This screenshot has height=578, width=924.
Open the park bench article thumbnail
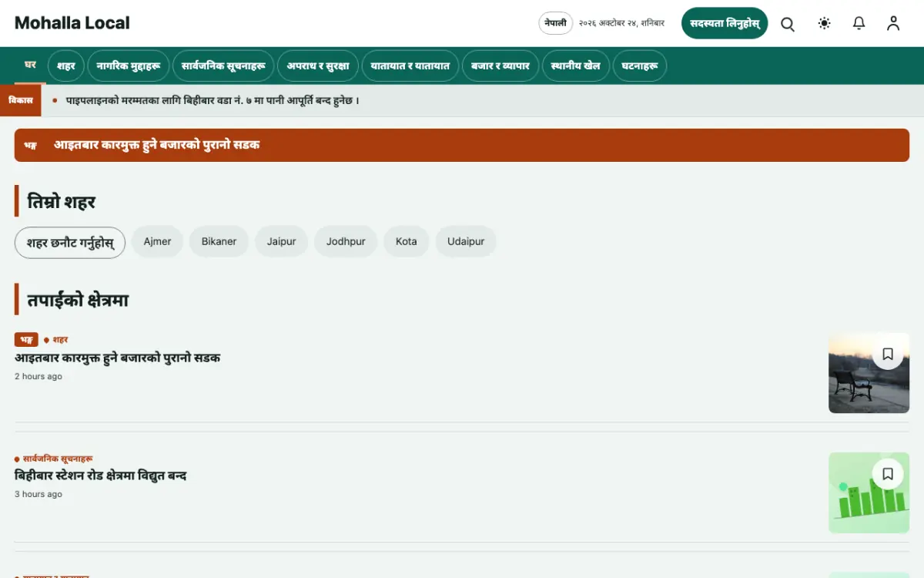(869, 373)
